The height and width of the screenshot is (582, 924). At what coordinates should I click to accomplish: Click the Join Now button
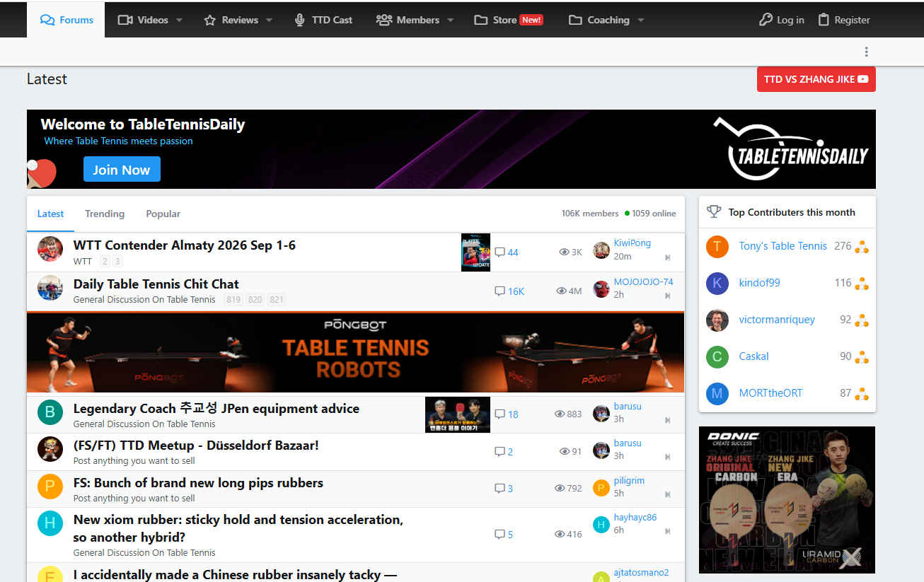[122, 170]
